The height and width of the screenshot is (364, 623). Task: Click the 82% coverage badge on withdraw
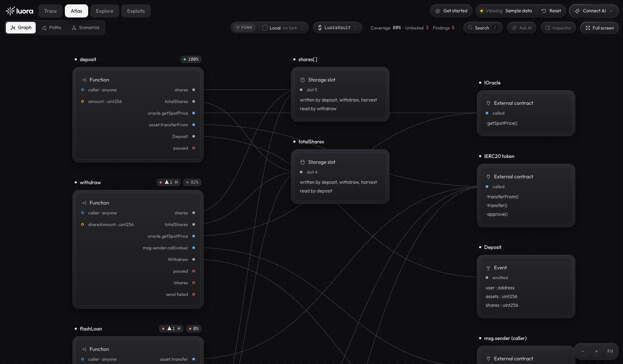[x=192, y=182]
